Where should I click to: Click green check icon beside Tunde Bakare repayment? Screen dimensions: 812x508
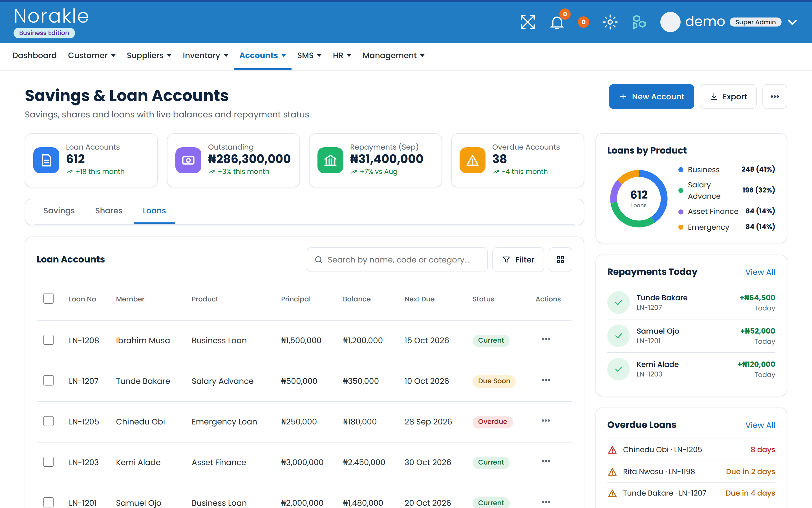pyautogui.click(x=618, y=302)
